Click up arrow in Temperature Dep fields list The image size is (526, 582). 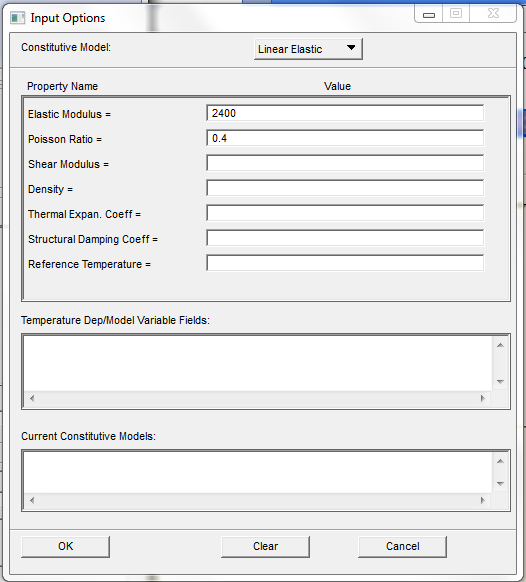[500, 345]
